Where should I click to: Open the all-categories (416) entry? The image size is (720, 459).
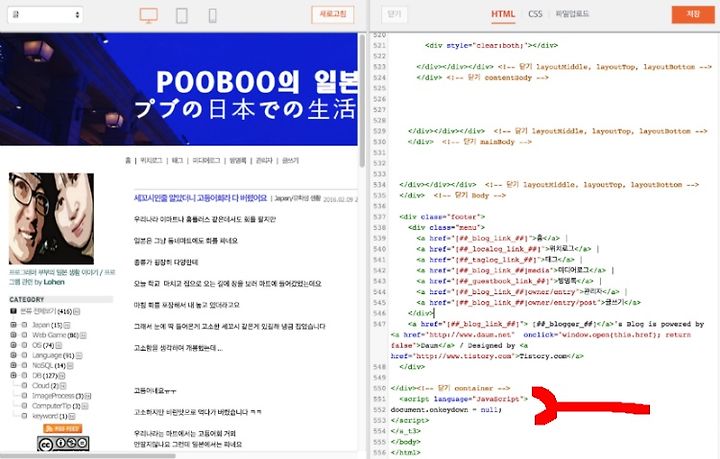tap(46, 311)
